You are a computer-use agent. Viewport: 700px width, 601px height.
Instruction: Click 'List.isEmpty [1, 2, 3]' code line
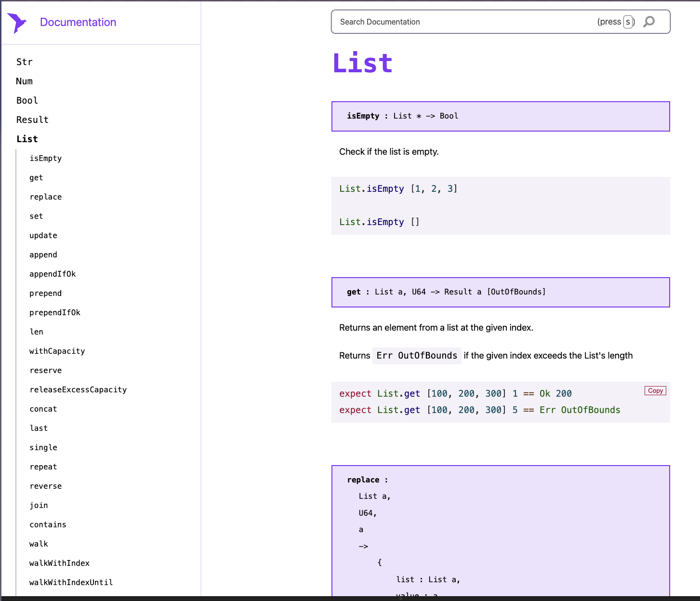pos(398,188)
